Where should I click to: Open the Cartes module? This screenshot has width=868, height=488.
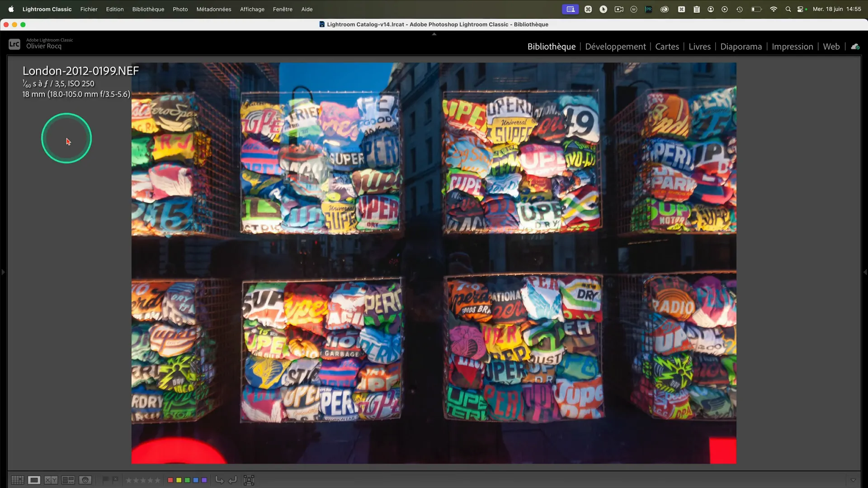(667, 47)
